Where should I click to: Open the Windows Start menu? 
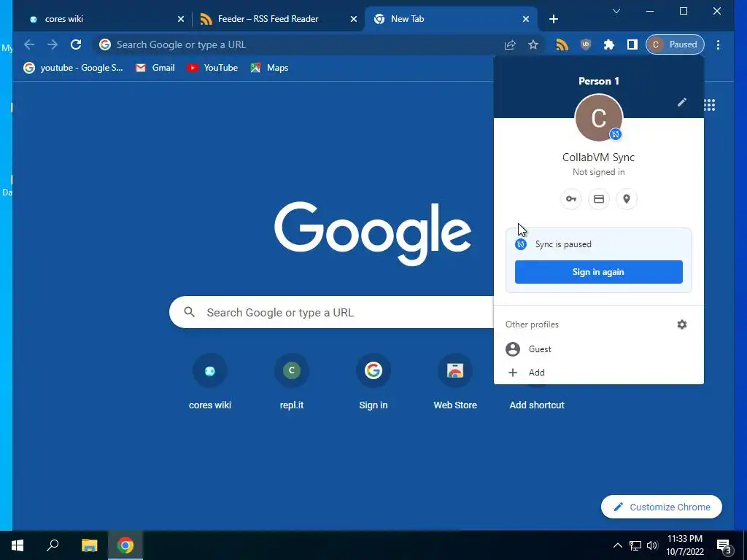[18, 545]
